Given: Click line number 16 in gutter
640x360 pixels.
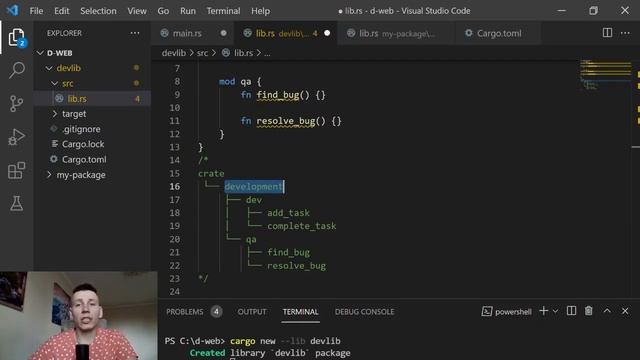Looking at the screenshot, I should [175, 187].
